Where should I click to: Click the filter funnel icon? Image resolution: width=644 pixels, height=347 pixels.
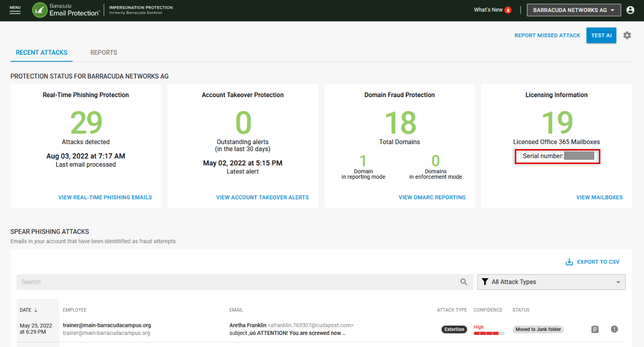(x=485, y=282)
